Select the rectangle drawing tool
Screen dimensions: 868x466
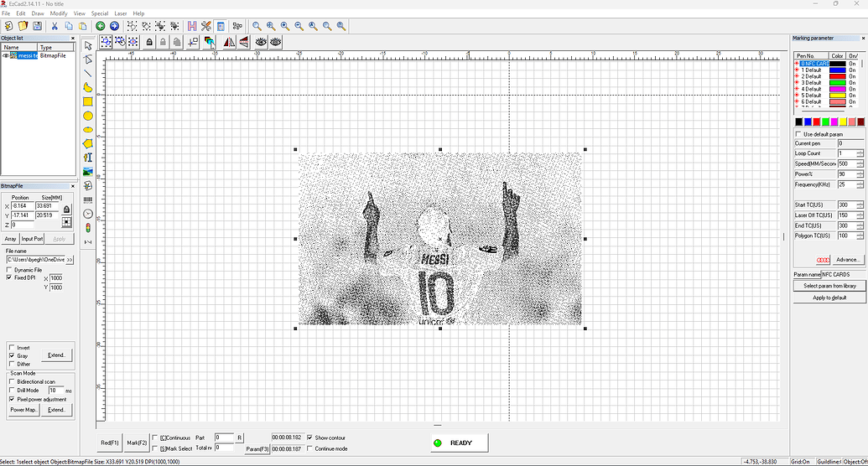[x=88, y=101]
